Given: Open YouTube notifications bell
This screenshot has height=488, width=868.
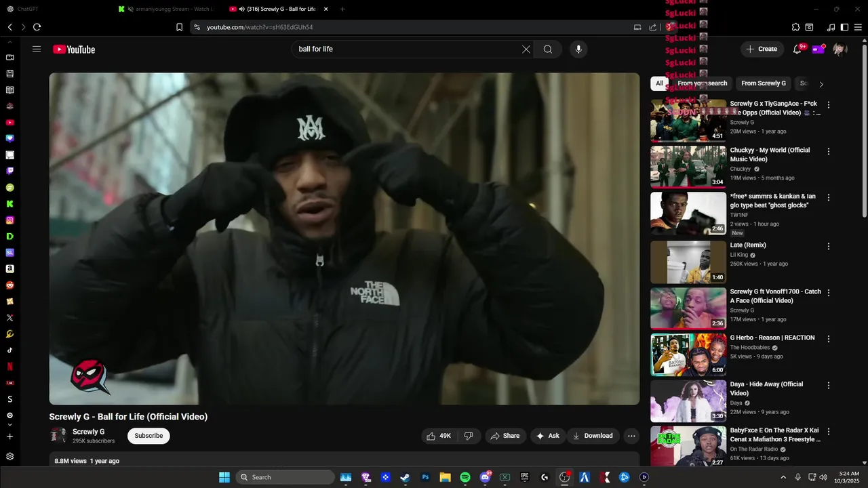Looking at the screenshot, I should click(x=797, y=49).
